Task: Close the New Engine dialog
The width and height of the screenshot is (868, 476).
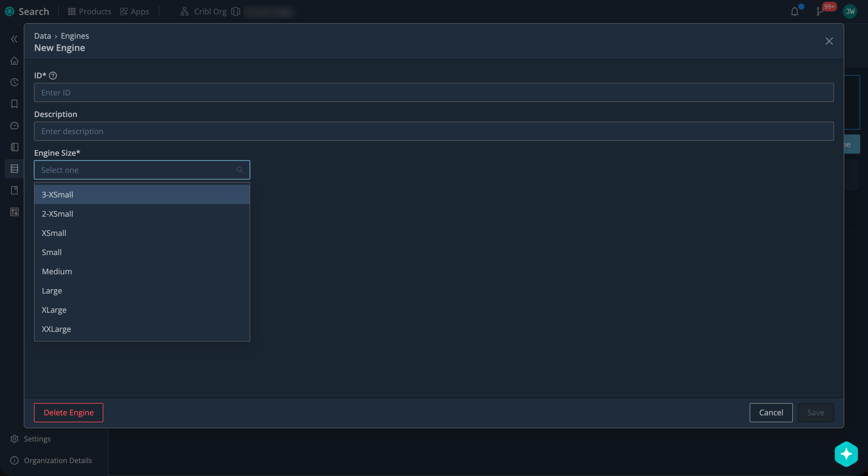Action: pyautogui.click(x=829, y=41)
